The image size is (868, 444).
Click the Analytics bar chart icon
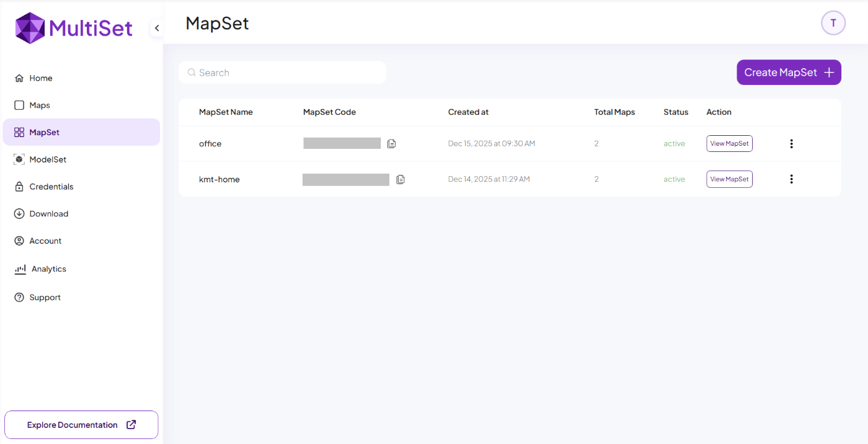(20, 269)
